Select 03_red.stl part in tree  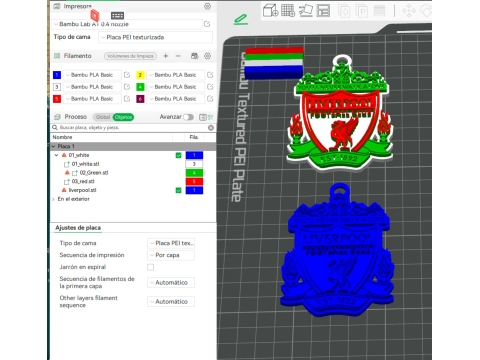tap(83, 181)
